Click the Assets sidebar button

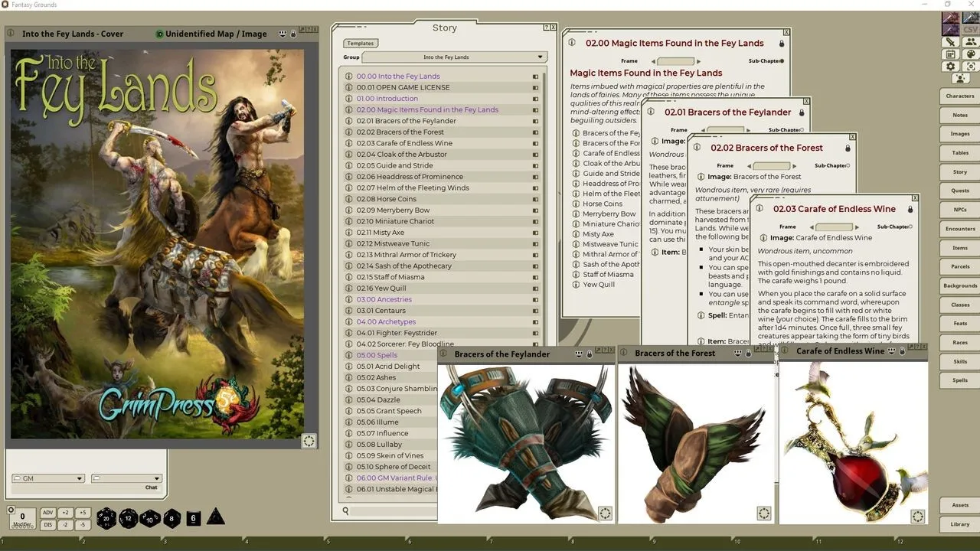(x=959, y=505)
